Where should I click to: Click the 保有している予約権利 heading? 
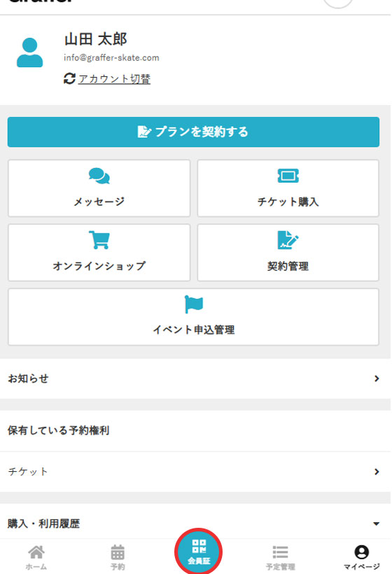pyautogui.click(x=59, y=430)
